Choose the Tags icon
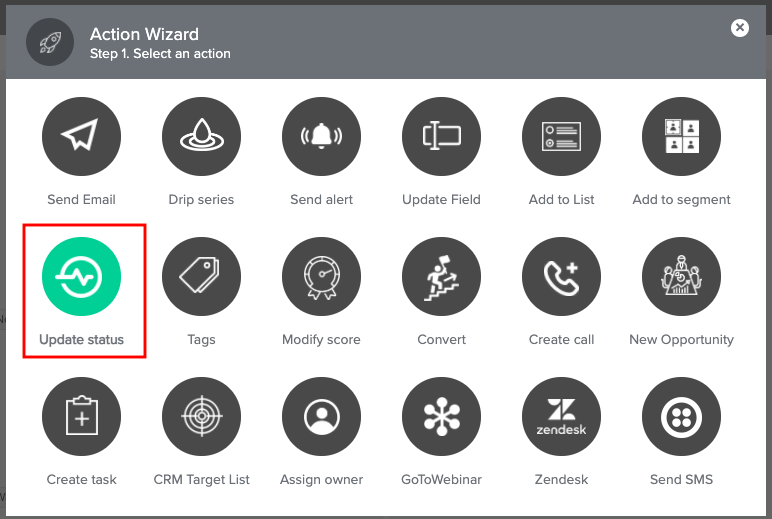The image size is (772, 519). [x=201, y=276]
